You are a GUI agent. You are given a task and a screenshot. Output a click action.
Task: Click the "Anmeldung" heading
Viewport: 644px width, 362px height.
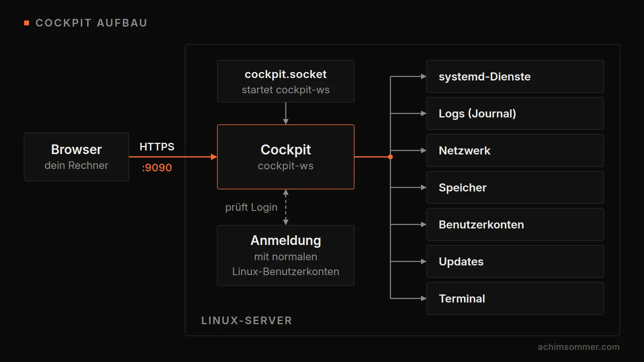pos(286,241)
